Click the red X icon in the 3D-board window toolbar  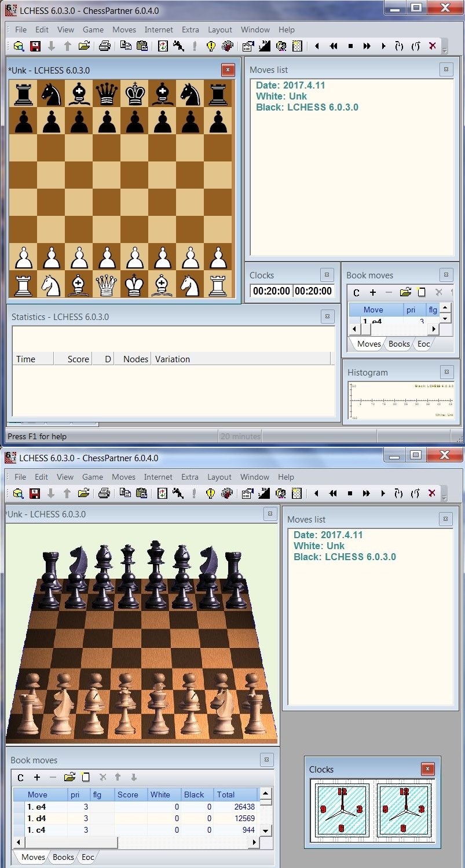click(x=432, y=494)
